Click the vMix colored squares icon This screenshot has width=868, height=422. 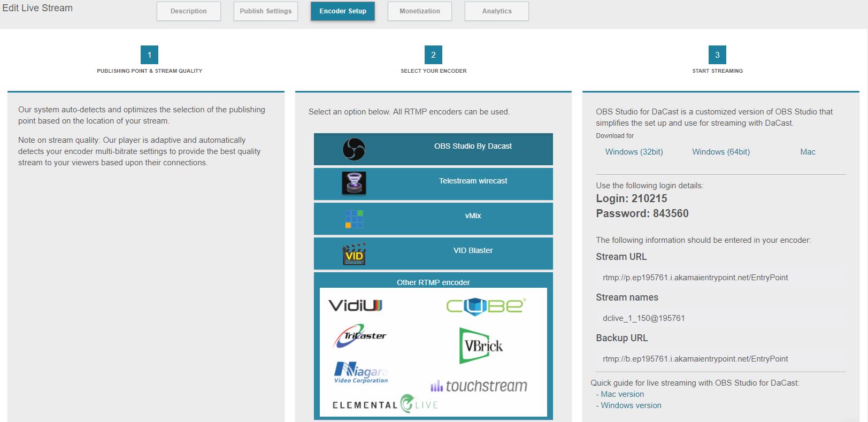click(x=354, y=219)
